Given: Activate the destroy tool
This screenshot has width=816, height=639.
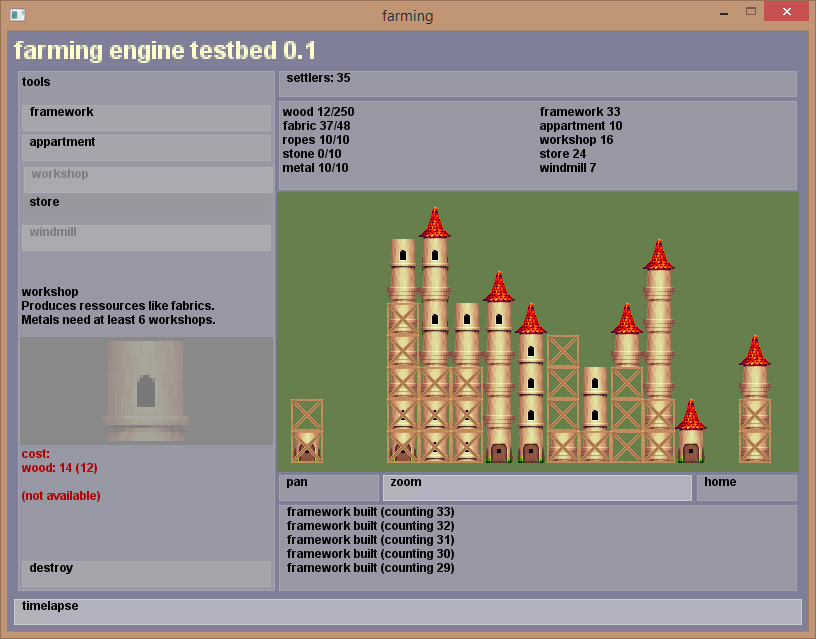Looking at the screenshot, I should (x=146, y=573).
